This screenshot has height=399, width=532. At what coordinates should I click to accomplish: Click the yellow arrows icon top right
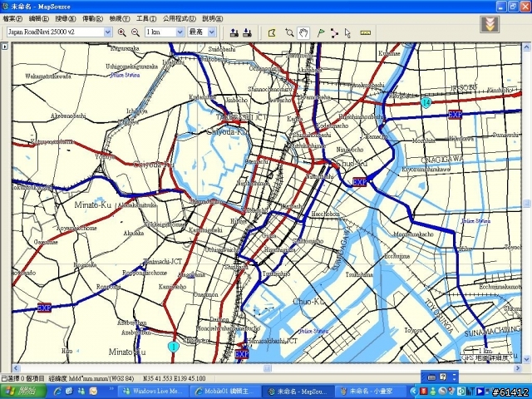tap(490, 24)
